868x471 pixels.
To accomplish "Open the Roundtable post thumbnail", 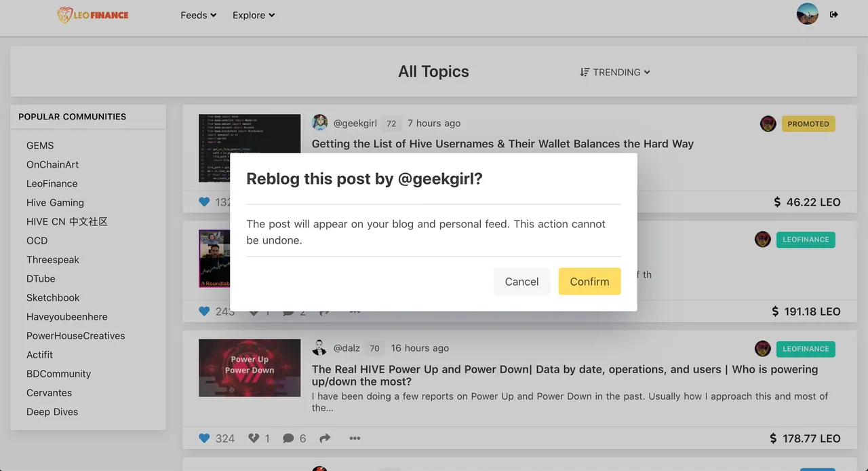I will (214, 259).
